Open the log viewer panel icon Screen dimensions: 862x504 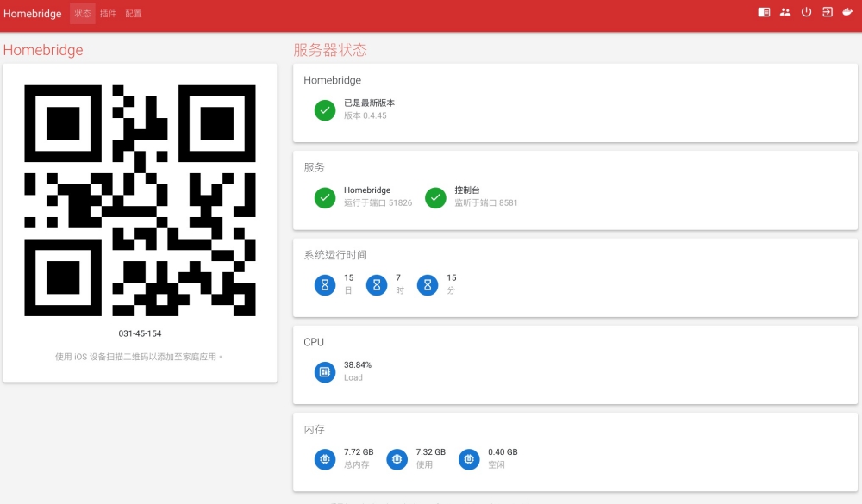click(x=764, y=12)
